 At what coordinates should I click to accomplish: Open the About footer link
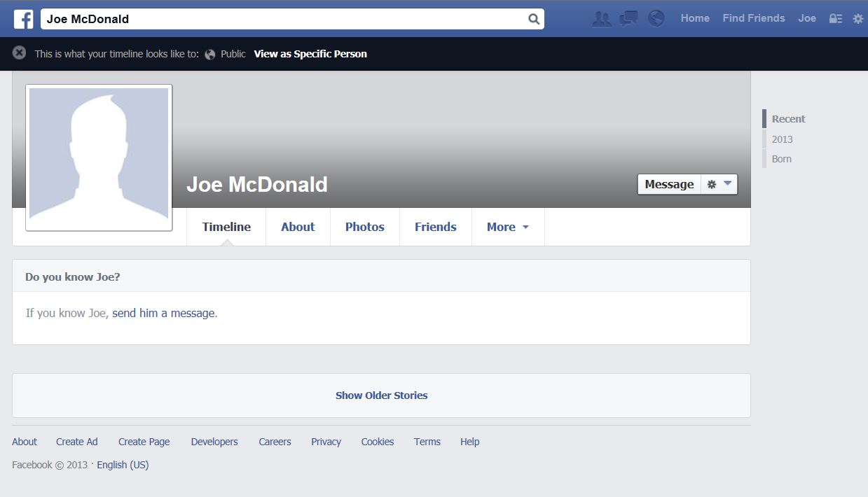coord(25,442)
